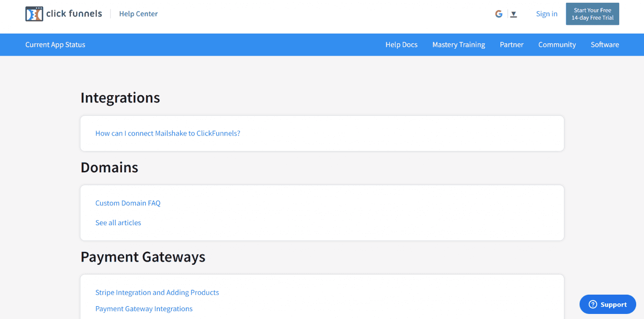
Task: Click the Support question mark icon
Action: tap(593, 304)
